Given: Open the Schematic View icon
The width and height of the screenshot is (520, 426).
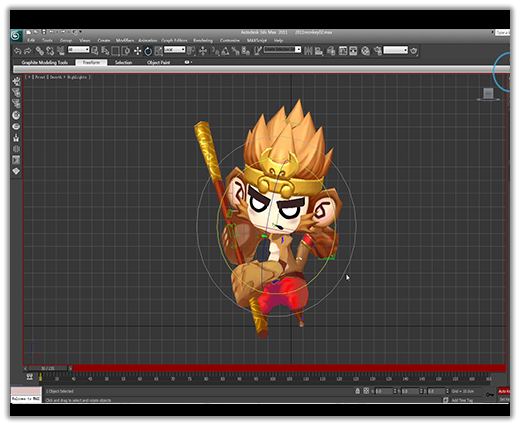Looking at the screenshot, I should pos(353,51).
